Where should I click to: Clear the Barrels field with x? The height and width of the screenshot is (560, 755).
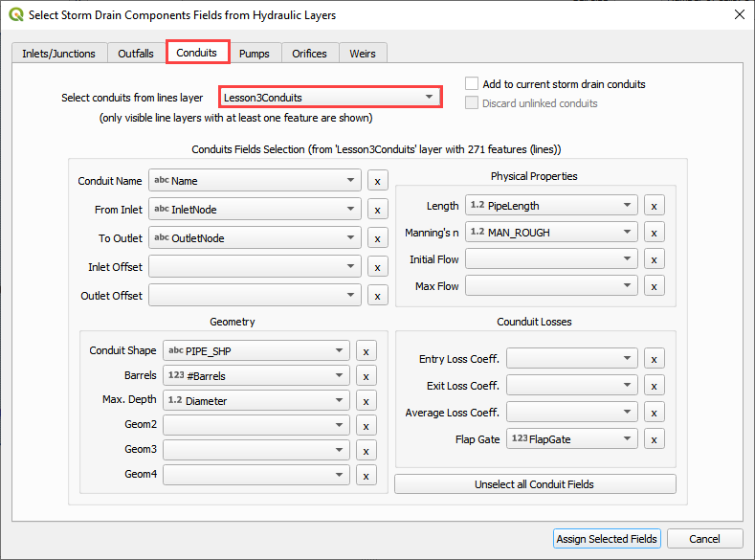click(366, 376)
